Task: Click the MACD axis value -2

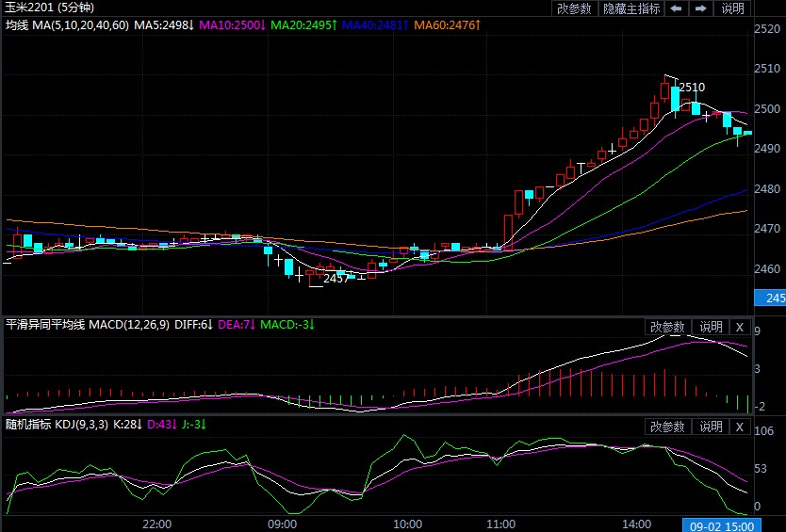Action: coord(760,407)
